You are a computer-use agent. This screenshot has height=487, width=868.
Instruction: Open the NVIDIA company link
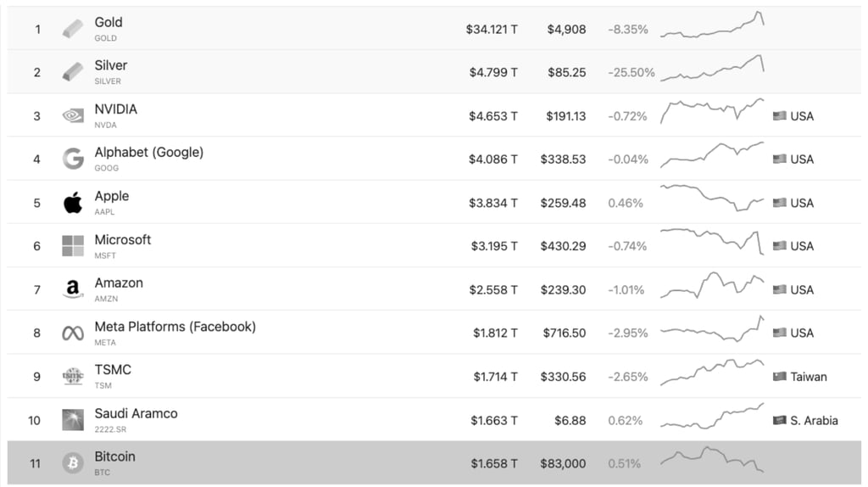click(115, 109)
